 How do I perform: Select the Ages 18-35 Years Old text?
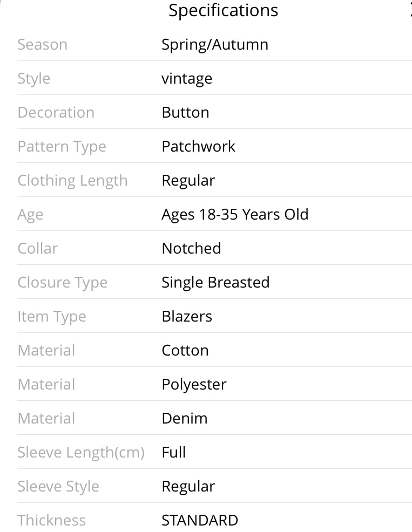[x=235, y=215]
